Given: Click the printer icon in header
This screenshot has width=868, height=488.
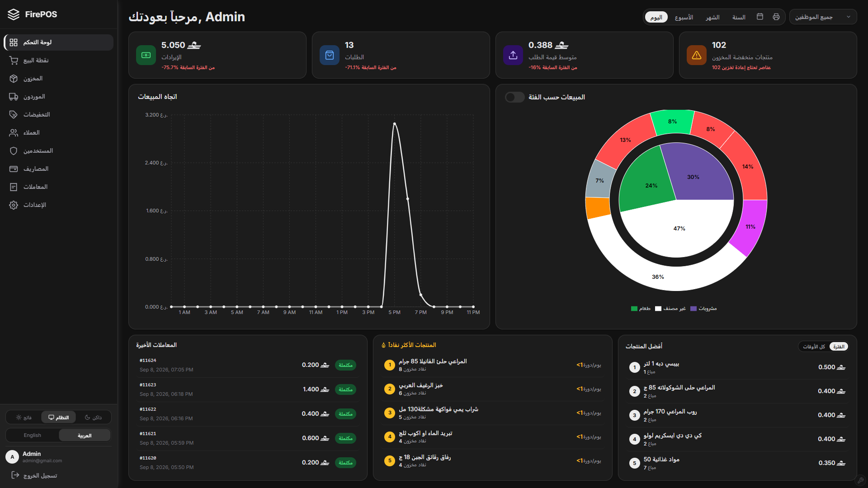Looking at the screenshot, I should (776, 17).
